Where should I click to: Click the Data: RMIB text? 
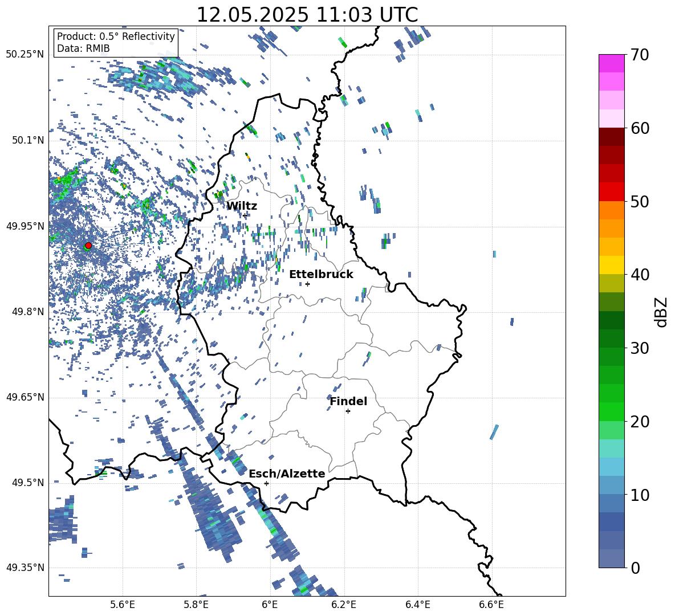(x=83, y=48)
